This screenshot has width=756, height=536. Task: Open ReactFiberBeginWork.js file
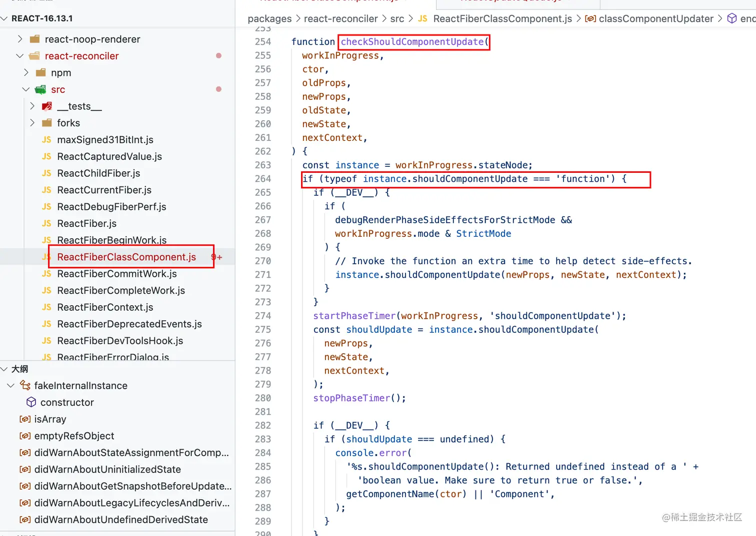coord(112,240)
